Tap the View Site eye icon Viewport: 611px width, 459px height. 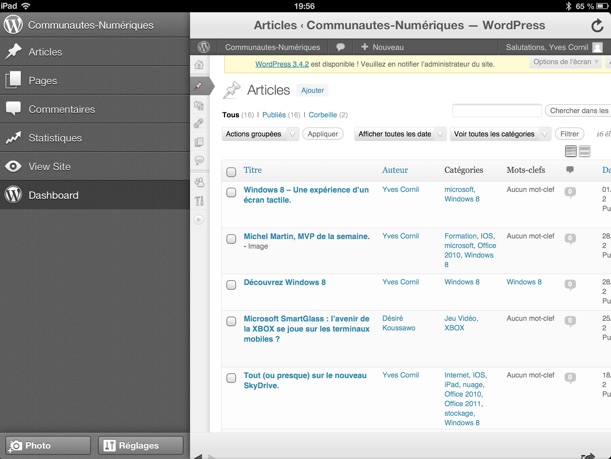coord(13,166)
